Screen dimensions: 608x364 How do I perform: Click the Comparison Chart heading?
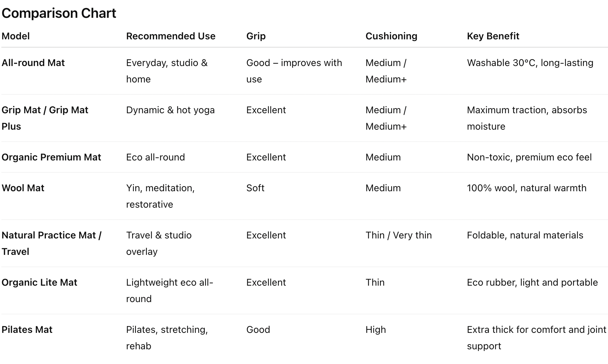pos(59,13)
